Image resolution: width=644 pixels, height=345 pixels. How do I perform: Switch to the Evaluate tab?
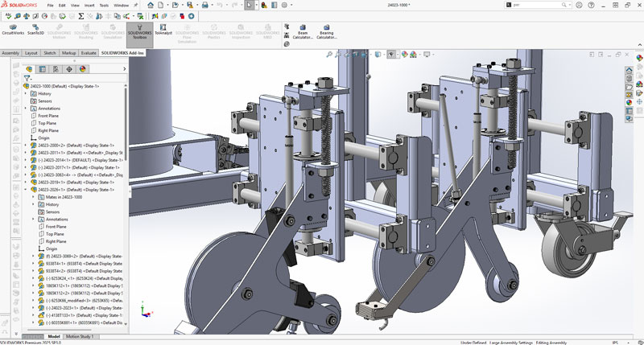point(89,53)
